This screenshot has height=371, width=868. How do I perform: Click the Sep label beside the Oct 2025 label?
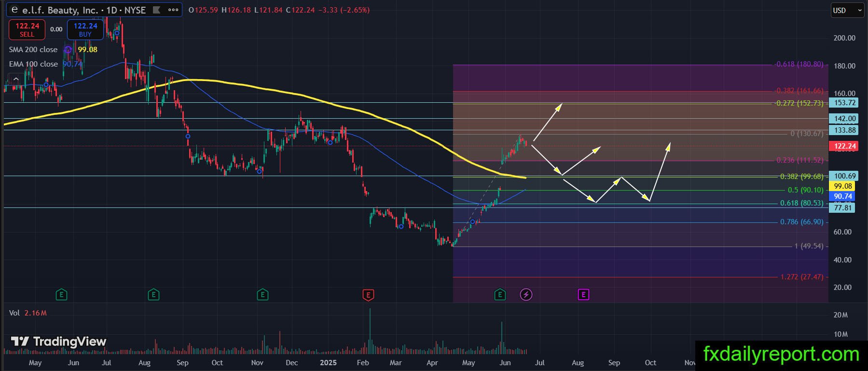click(x=614, y=363)
